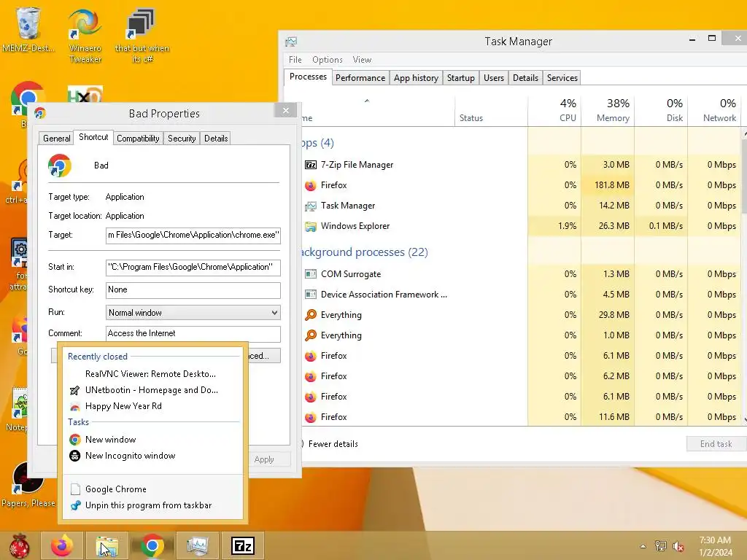747x560 pixels.
Task: Open 7-Zip from the taskbar
Action: [243, 545]
